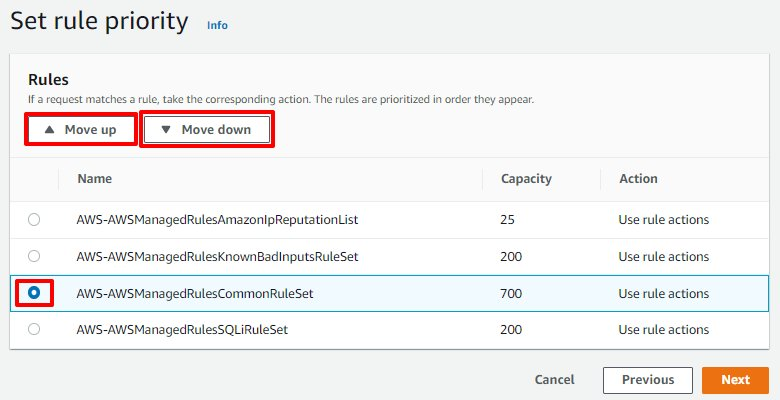
Task: Click the 25 capacity value cell
Action: click(x=507, y=219)
